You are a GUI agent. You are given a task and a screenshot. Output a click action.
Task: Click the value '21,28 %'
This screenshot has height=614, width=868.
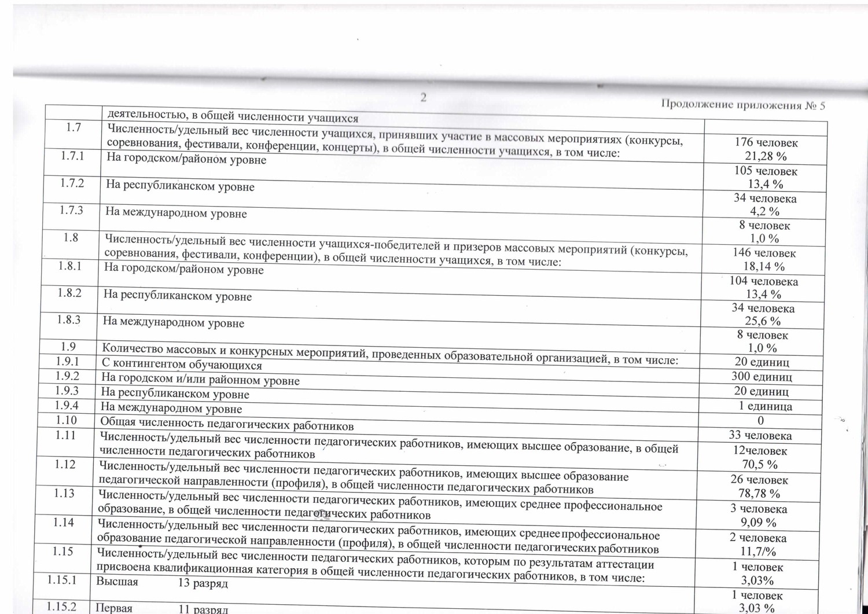click(x=766, y=156)
